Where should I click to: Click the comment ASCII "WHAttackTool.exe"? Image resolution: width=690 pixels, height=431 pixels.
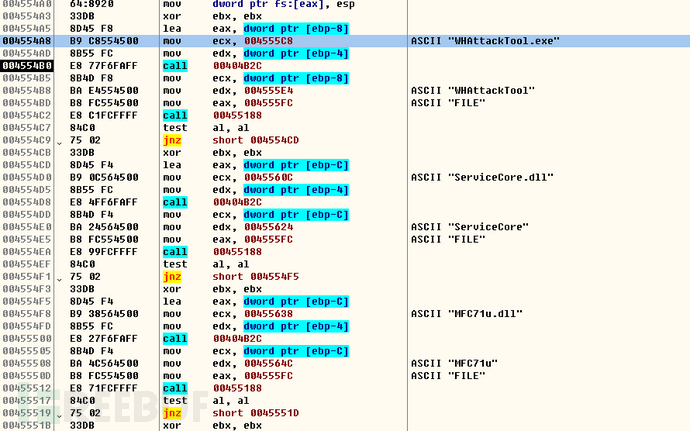coord(485,41)
